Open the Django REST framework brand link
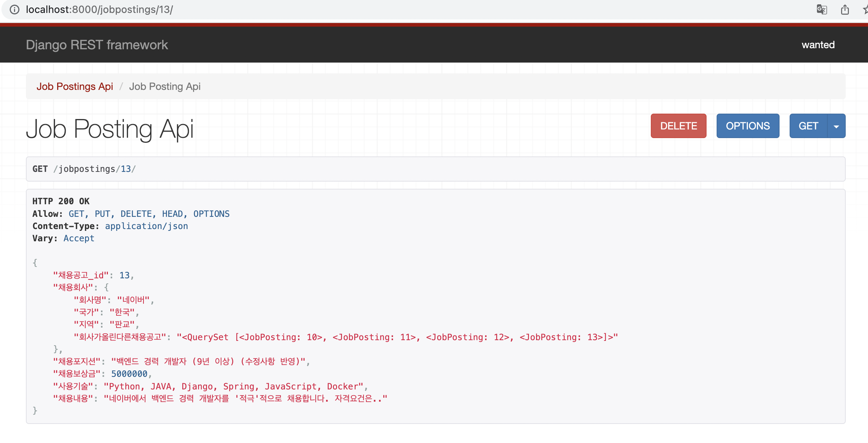 click(97, 45)
